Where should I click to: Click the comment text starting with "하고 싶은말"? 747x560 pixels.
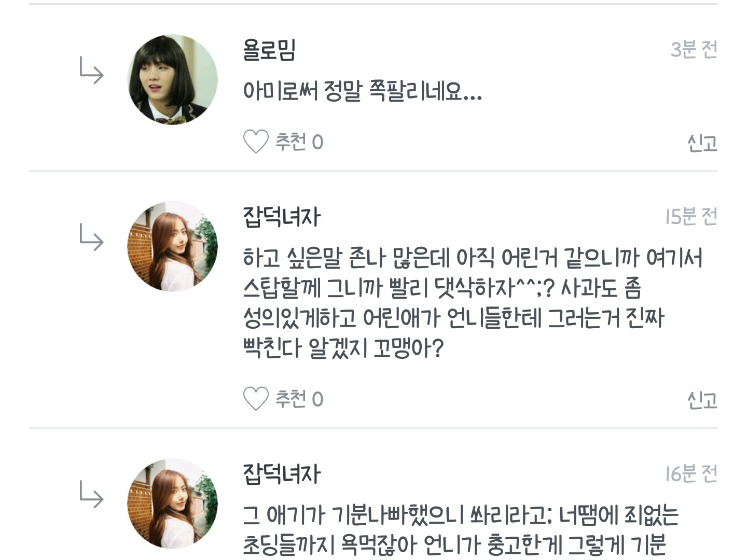pyautogui.click(x=472, y=302)
